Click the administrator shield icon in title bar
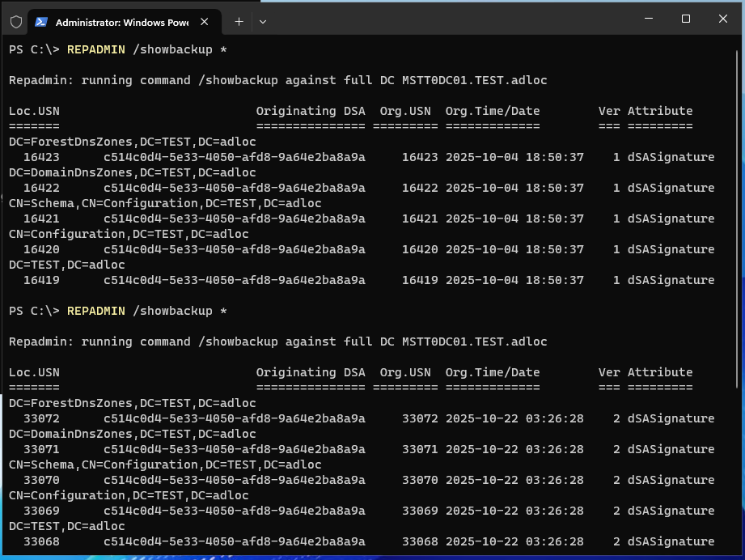Screen dimensions: 745x560 (x=16, y=22)
